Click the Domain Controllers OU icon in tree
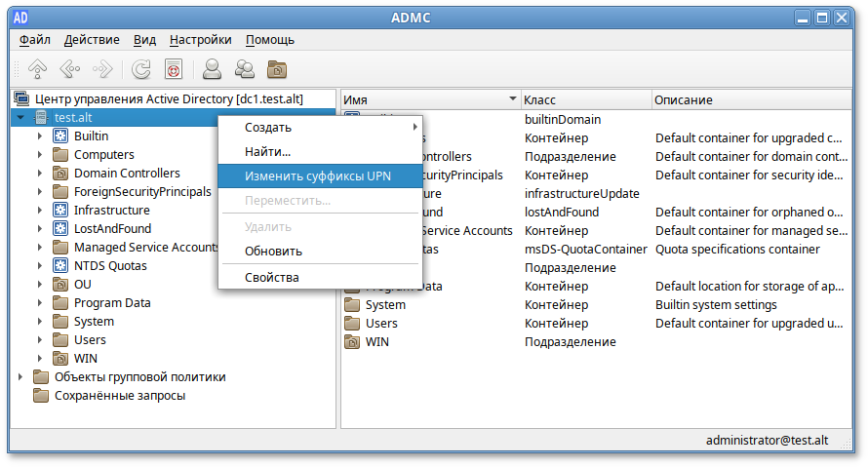Screen dimensions: 868x467 point(60,174)
